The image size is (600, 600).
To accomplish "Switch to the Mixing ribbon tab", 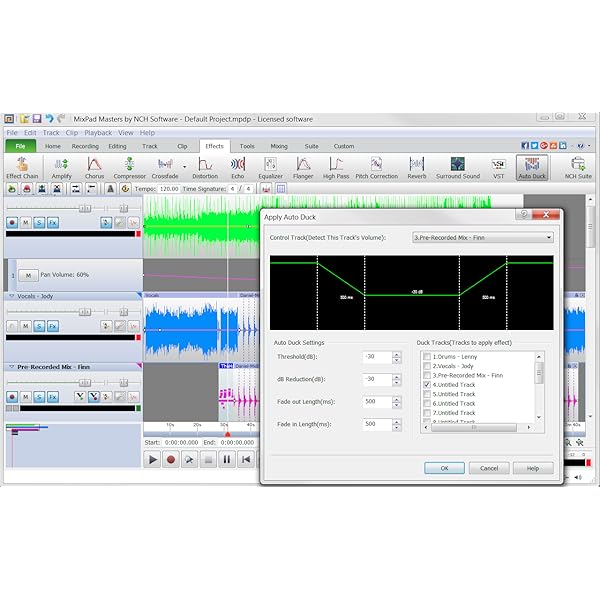I will click(x=279, y=146).
